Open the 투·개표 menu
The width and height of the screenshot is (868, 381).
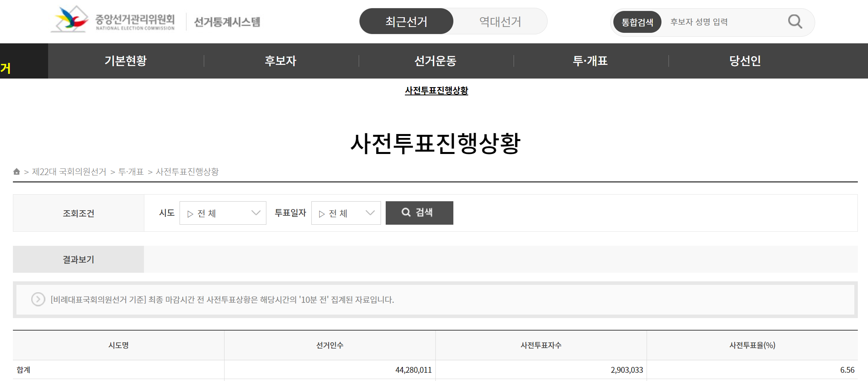point(590,61)
